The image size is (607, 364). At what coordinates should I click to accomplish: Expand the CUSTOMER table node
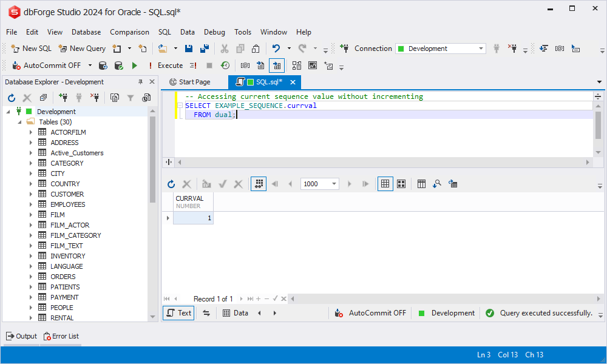pos(31,194)
